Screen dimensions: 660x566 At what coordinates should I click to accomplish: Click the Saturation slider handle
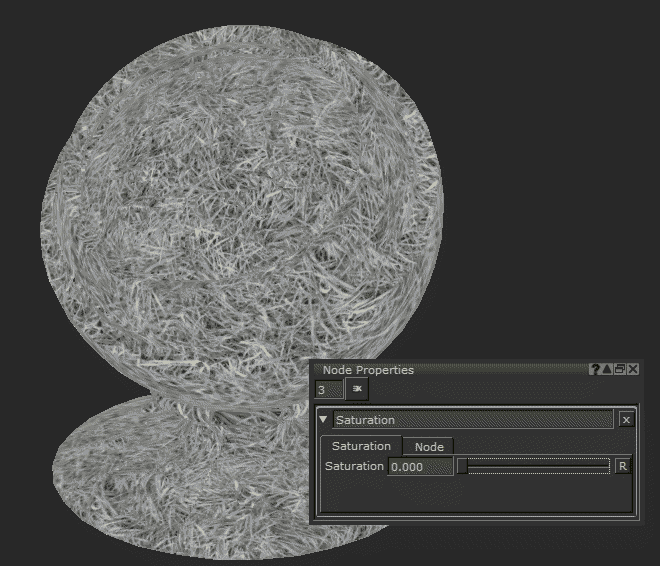(x=462, y=466)
